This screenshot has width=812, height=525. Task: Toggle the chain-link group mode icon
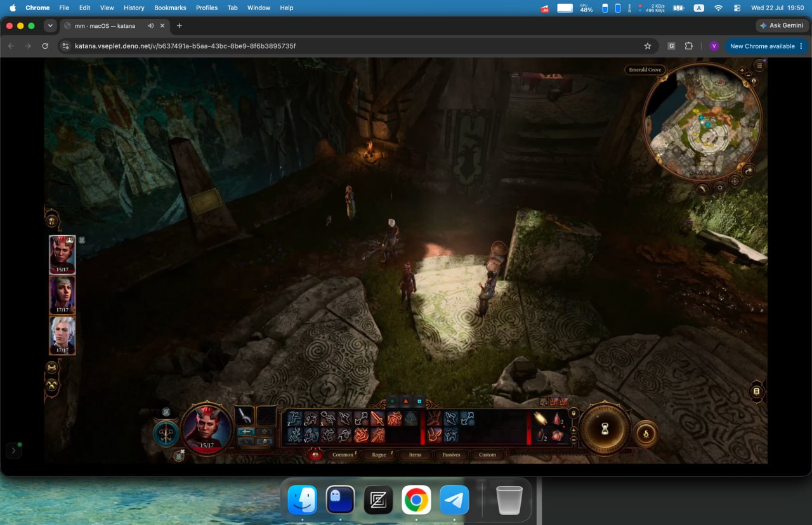[52, 367]
